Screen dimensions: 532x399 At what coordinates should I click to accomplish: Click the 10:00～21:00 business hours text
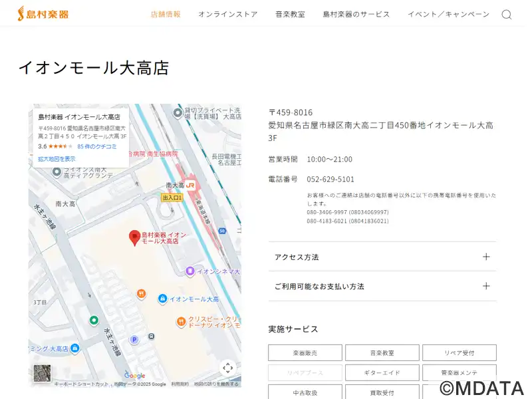click(329, 159)
